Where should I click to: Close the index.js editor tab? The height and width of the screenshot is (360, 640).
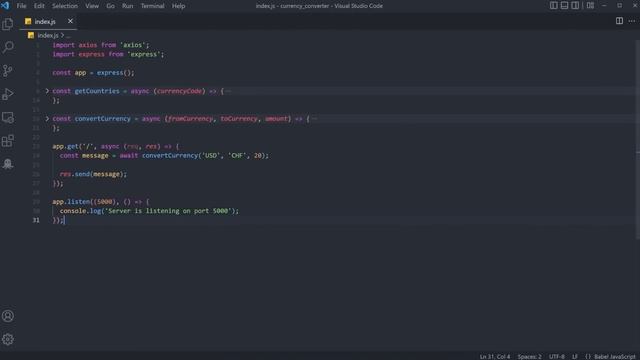pos(70,21)
